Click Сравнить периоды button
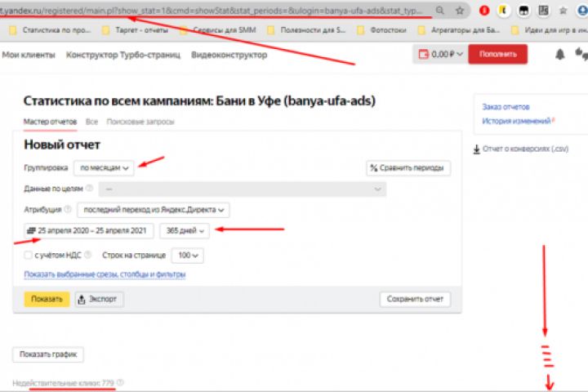This screenshot has width=588, height=392. tap(408, 167)
